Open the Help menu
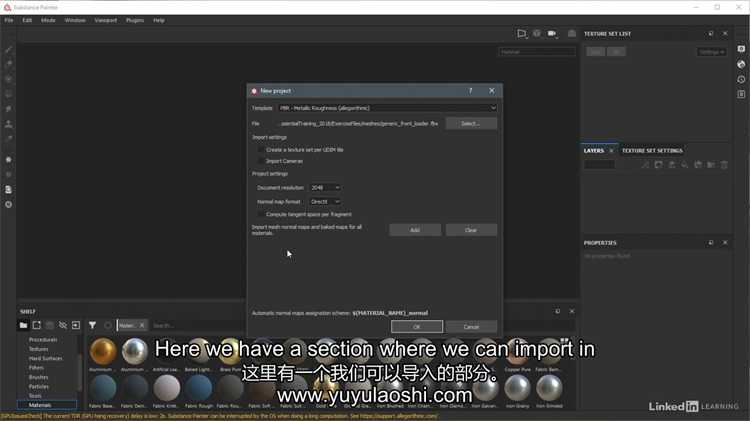This screenshot has height=421, width=750. click(159, 20)
